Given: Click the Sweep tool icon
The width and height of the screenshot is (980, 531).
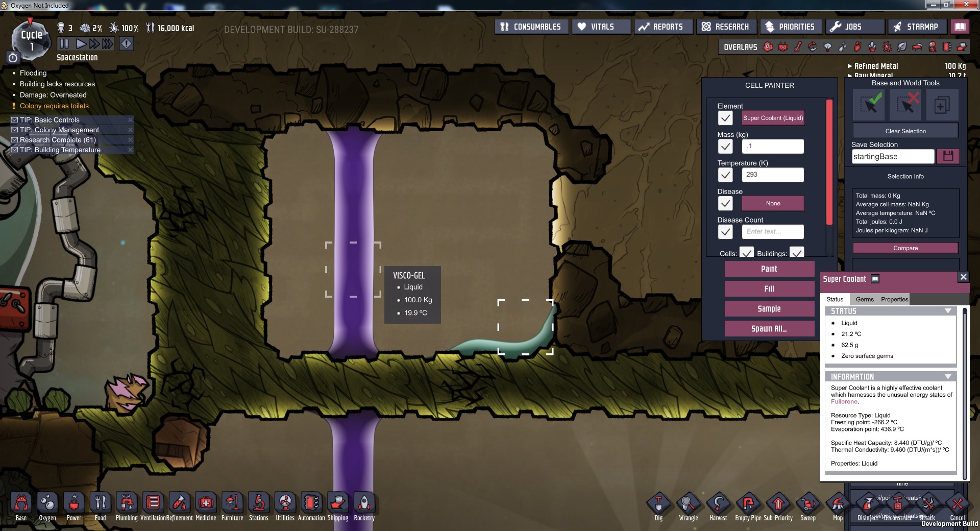Looking at the screenshot, I should click(807, 504).
